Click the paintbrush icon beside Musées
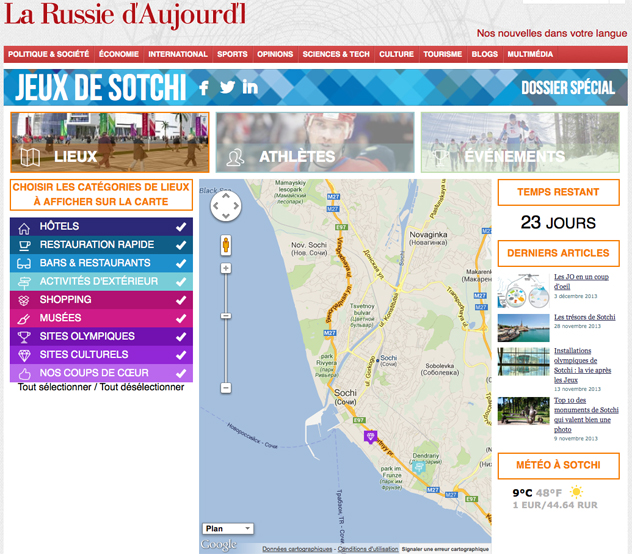This screenshot has width=632, height=554. tap(24, 319)
